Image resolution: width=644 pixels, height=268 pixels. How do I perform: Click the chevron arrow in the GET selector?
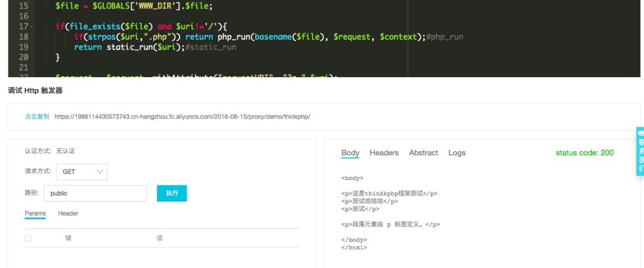click(x=100, y=172)
